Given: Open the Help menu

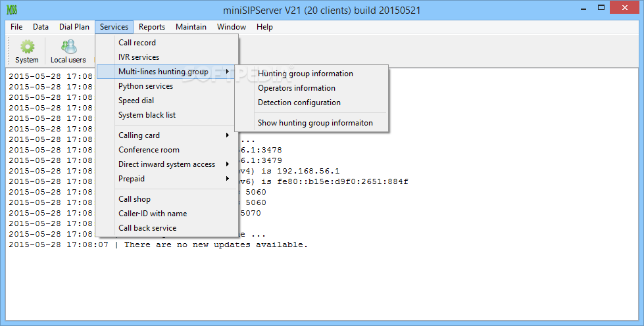Looking at the screenshot, I should tap(265, 27).
